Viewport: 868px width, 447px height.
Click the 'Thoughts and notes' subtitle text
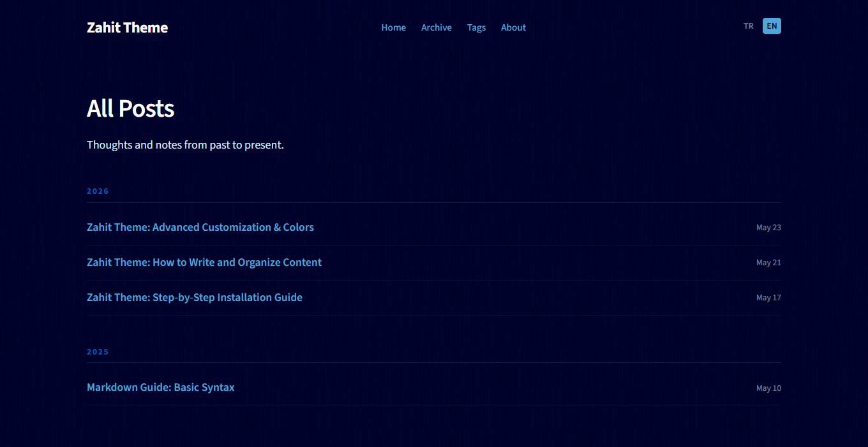(185, 145)
